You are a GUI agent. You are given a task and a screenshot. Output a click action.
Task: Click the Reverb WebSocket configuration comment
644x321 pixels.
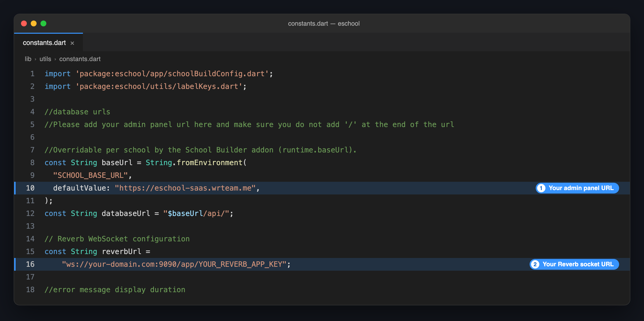[117, 239]
